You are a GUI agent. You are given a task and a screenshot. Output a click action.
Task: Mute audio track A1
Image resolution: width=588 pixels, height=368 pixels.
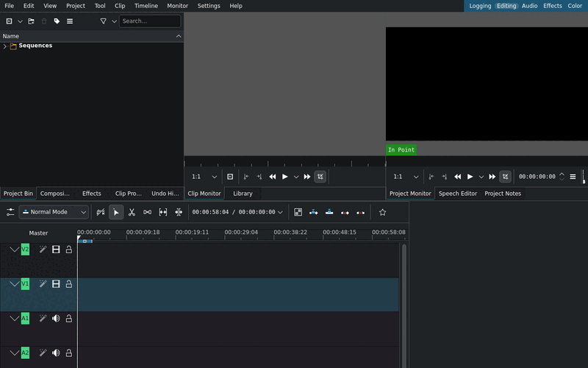tap(56, 319)
